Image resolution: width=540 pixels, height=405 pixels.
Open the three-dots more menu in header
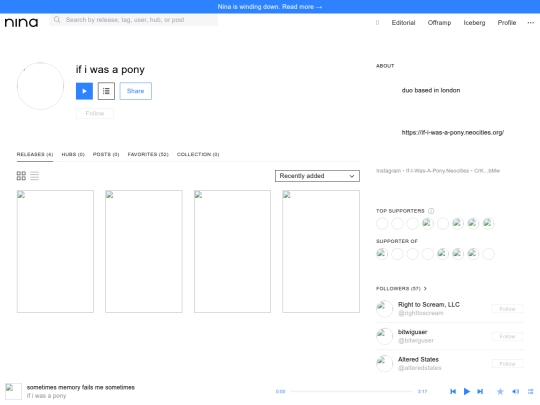pos(530,22)
